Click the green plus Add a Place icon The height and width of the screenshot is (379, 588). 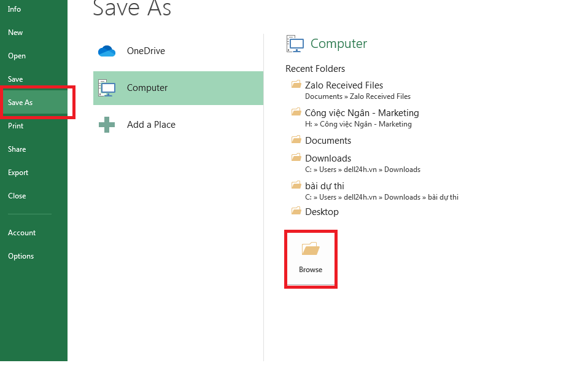(x=107, y=125)
